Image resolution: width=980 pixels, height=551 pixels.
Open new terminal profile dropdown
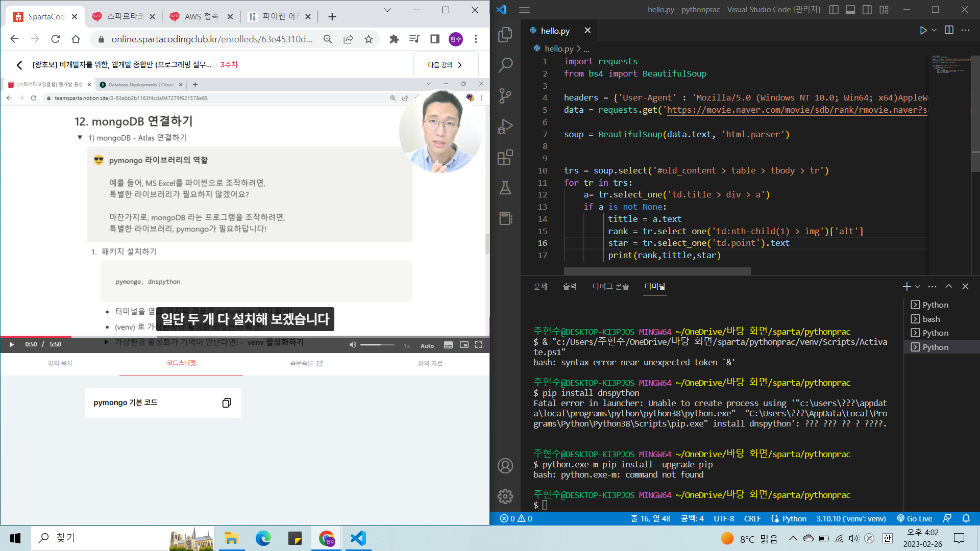(x=918, y=287)
